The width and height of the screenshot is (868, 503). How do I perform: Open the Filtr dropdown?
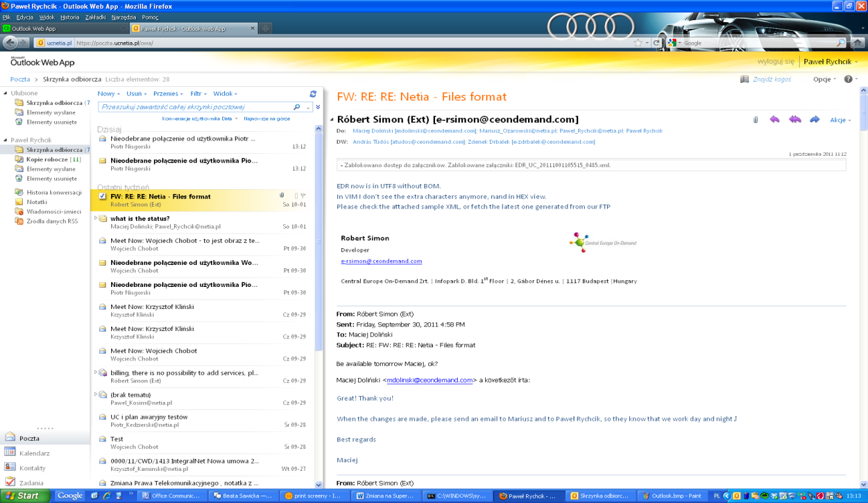point(199,94)
